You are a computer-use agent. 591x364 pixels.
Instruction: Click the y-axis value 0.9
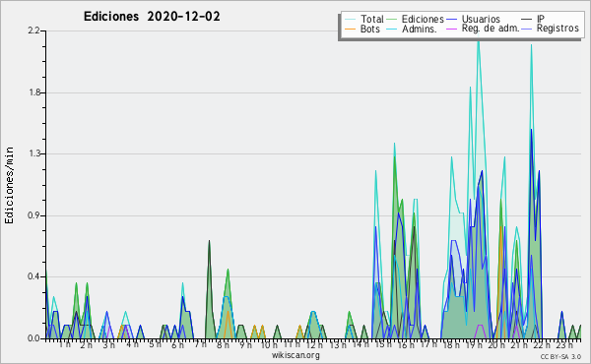coord(33,215)
